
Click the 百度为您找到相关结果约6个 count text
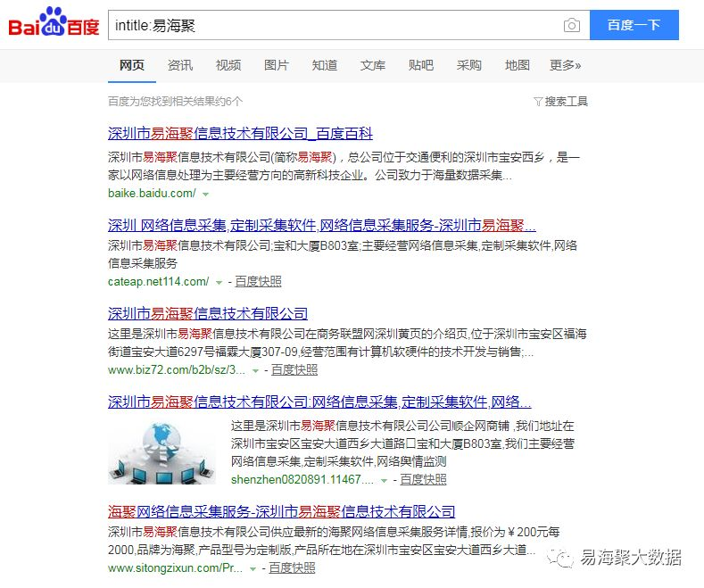175,102
